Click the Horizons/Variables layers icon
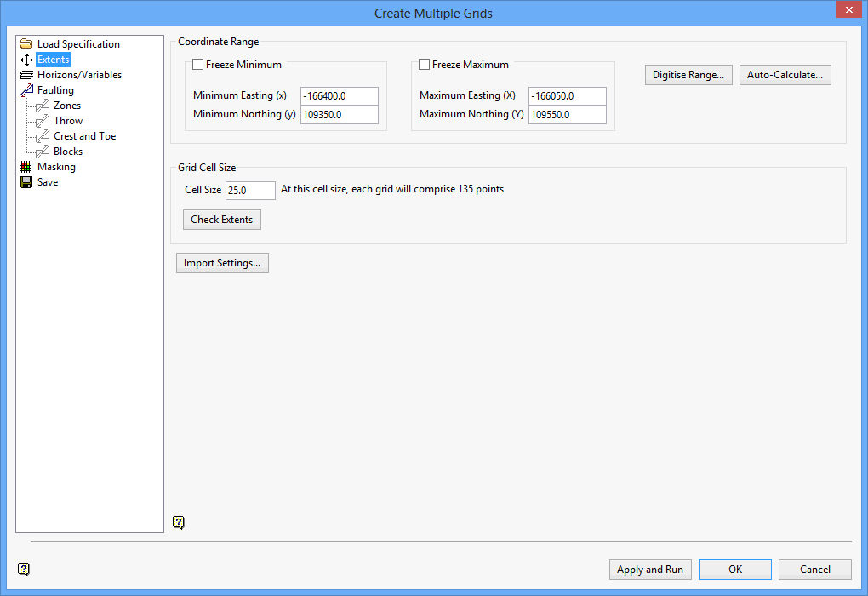The image size is (868, 596). point(26,75)
